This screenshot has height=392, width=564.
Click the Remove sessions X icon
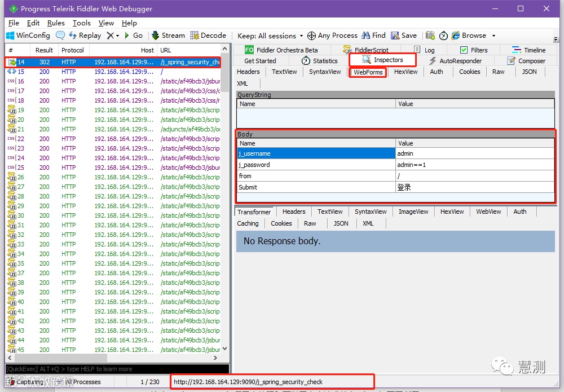click(x=111, y=35)
